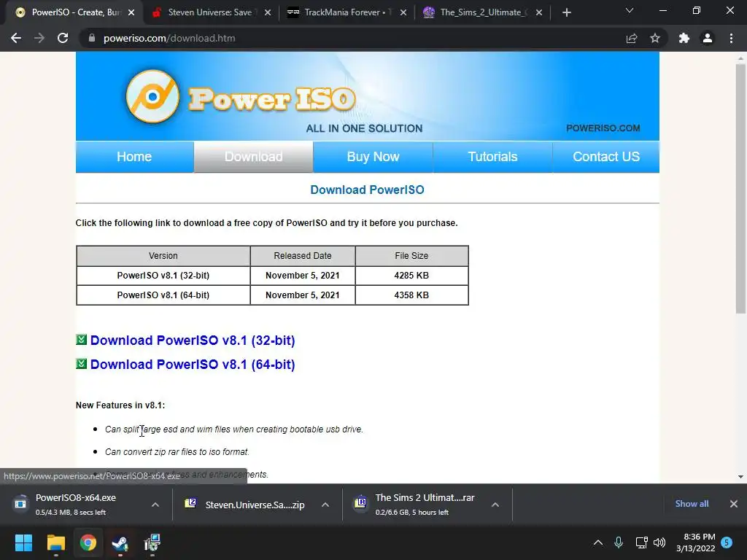Open the Tutorials menu item

tap(492, 157)
